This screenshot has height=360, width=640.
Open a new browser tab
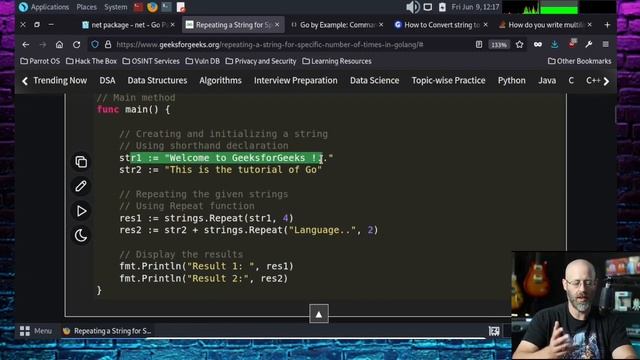(607, 25)
